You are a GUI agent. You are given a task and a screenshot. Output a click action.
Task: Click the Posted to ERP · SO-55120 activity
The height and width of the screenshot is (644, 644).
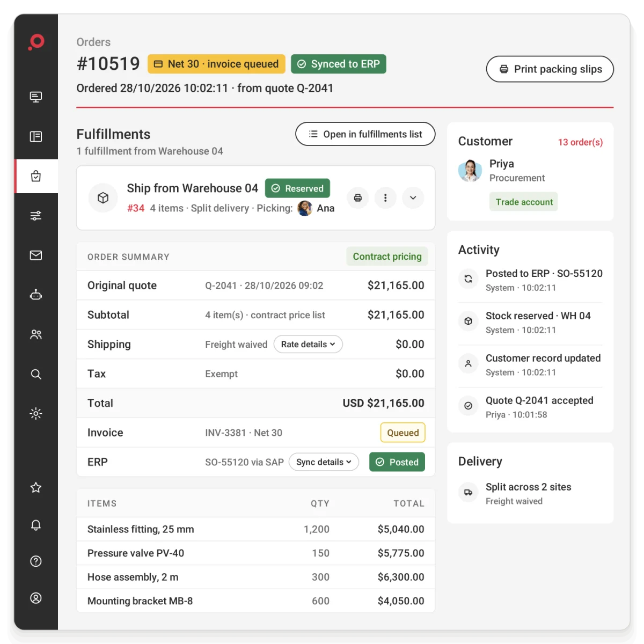pos(544,274)
